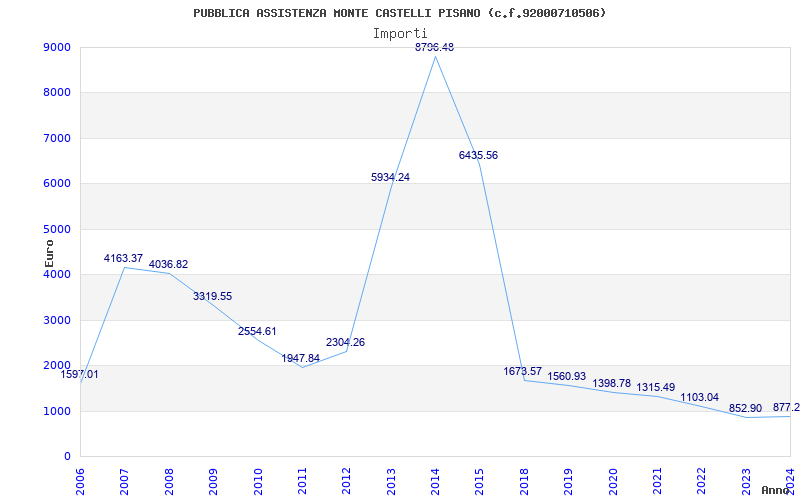Screen dimensions: 800x500
Task: Click the 2011 x-axis year
Action: (302, 482)
